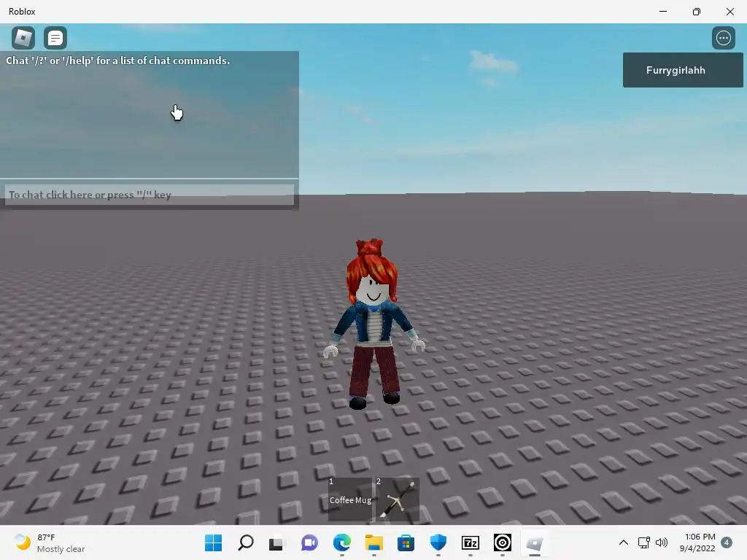747x560 pixels.
Task: Restore down the Roblox window
Action: (x=697, y=12)
